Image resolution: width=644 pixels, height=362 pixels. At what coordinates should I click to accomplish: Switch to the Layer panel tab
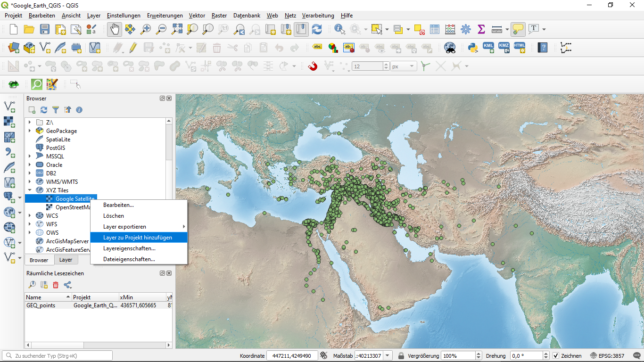pyautogui.click(x=66, y=260)
